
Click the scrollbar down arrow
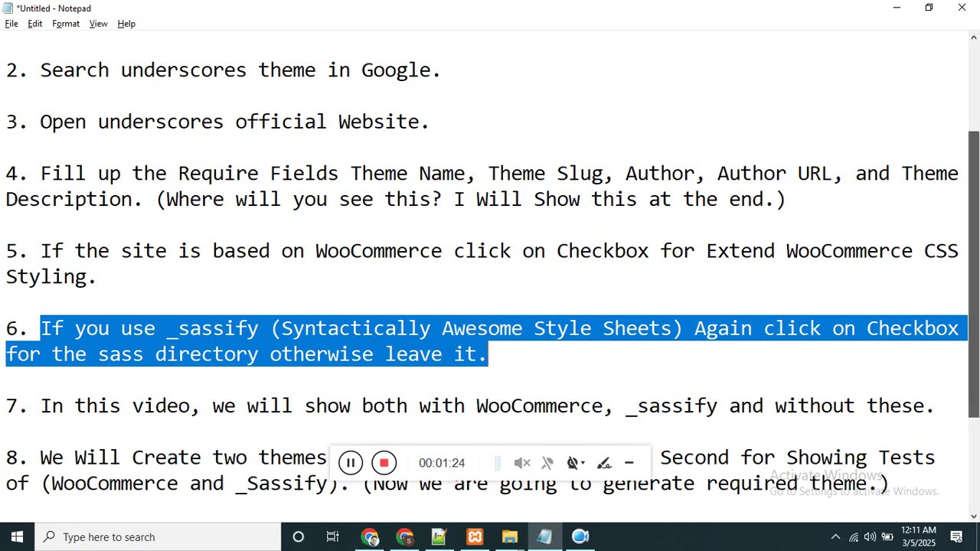tap(974, 515)
